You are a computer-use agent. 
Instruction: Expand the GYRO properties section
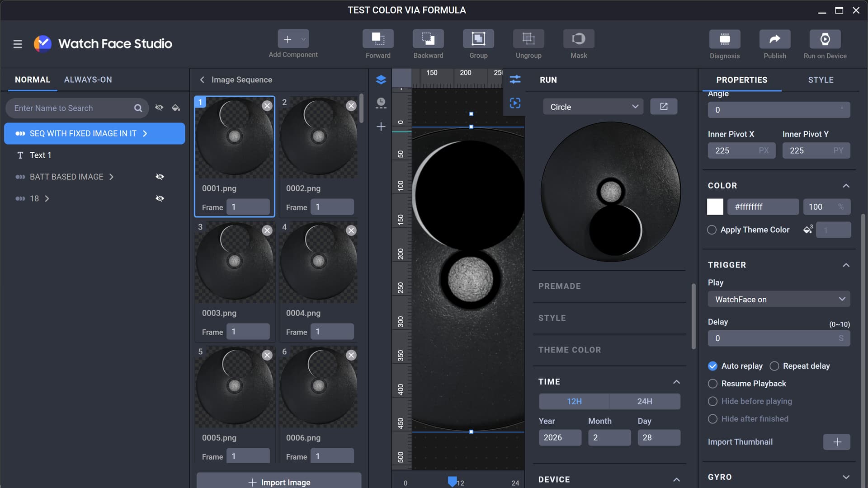(845, 477)
